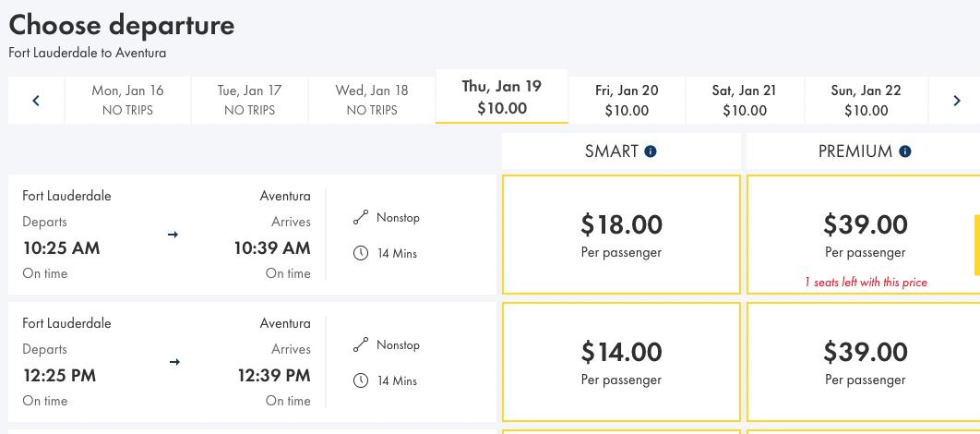
Task: Select the Thu, Jan 19 date tab
Action: pyautogui.click(x=501, y=97)
